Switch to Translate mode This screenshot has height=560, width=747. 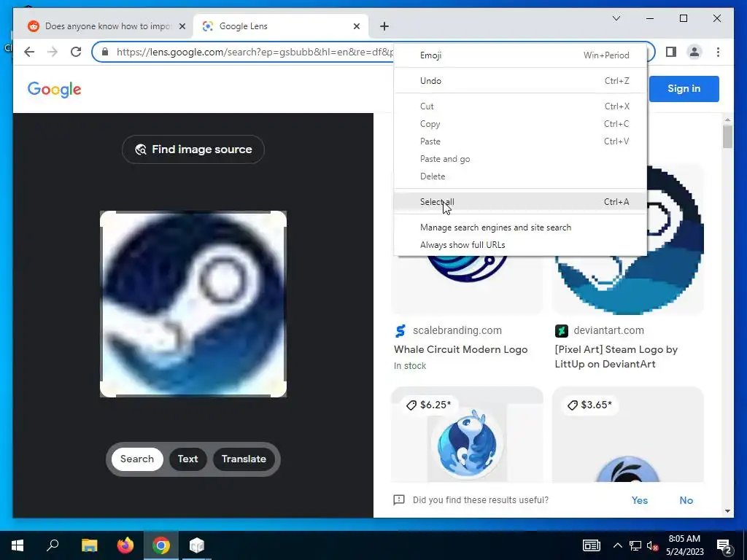[244, 459]
